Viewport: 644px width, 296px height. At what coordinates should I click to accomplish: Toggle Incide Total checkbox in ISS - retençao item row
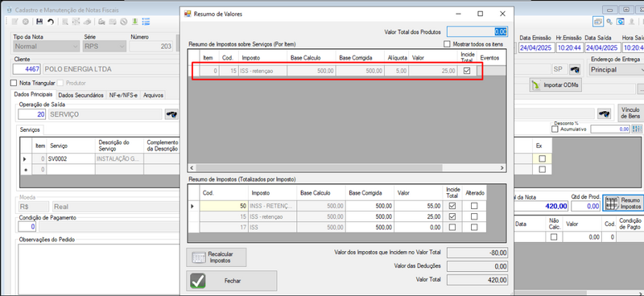click(x=467, y=71)
